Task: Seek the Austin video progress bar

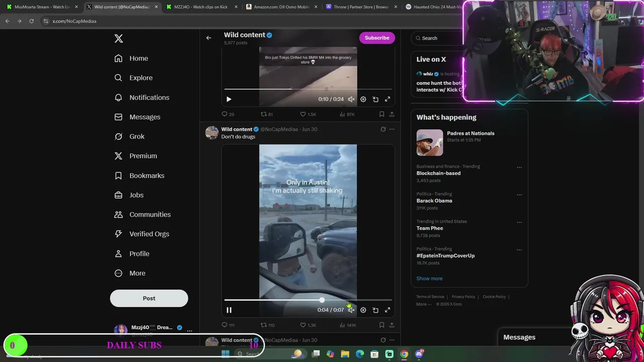Action: point(308,300)
